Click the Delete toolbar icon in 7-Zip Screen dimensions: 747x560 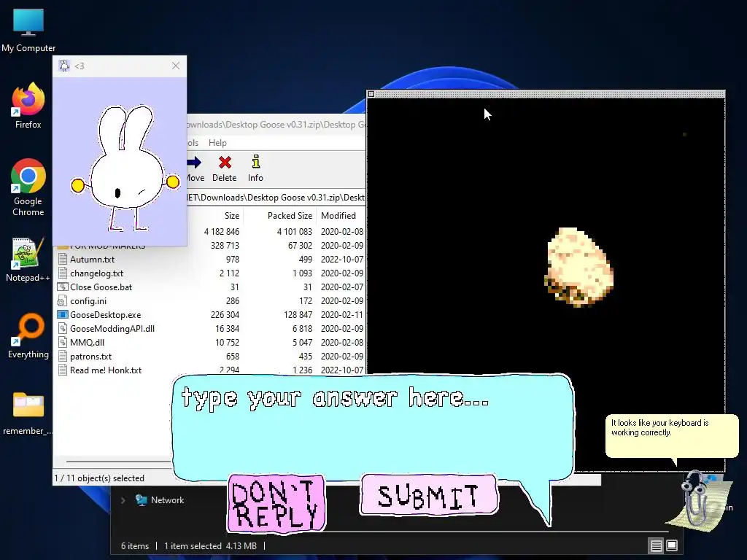click(x=225, y=168)
